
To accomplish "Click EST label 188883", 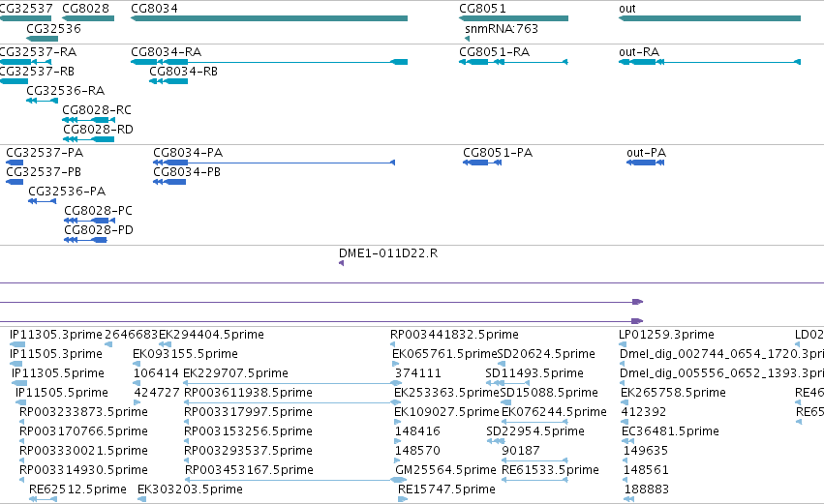I will [x=647, y=489].
